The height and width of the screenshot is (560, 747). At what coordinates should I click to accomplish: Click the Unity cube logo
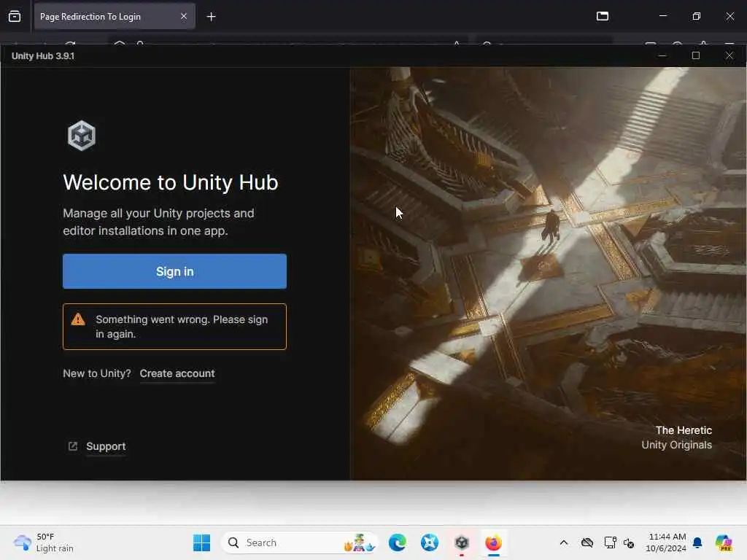pyautogui.click(x=82, y=136)
